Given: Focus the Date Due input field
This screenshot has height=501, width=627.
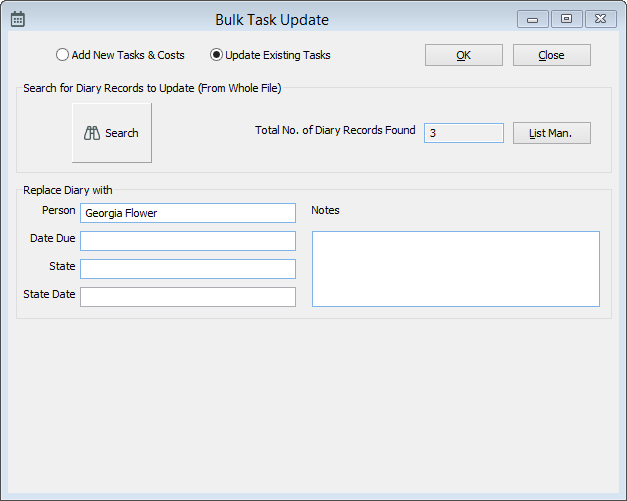Looking at the screenshot, I should tap(188, 241).
